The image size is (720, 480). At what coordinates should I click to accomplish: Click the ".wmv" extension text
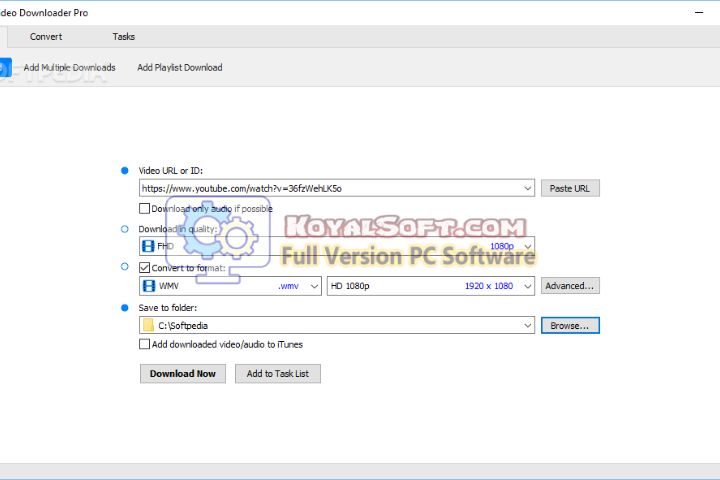coord(288,286)
